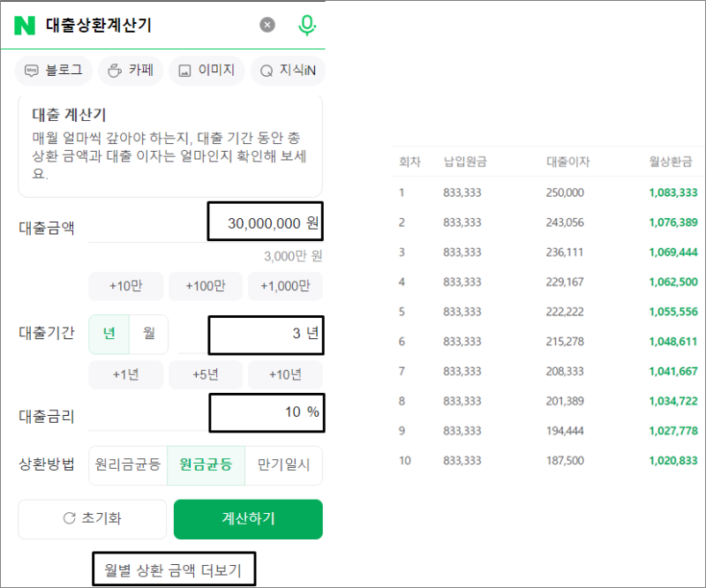Switch to the 이미지 tab
Viewport: 706px width, 588px height.
tap(207, 71)
